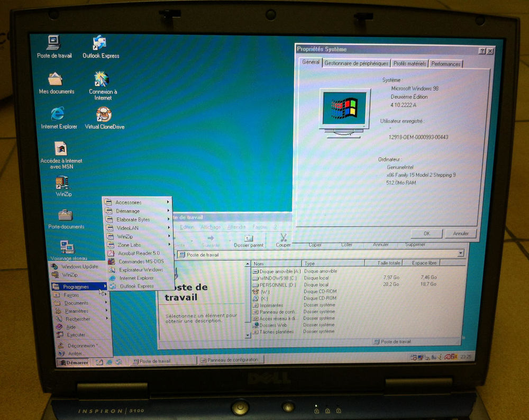Screen dimensions: 529x420
Task: Expand VideoLAN submenu
Action: coord(138,228)
